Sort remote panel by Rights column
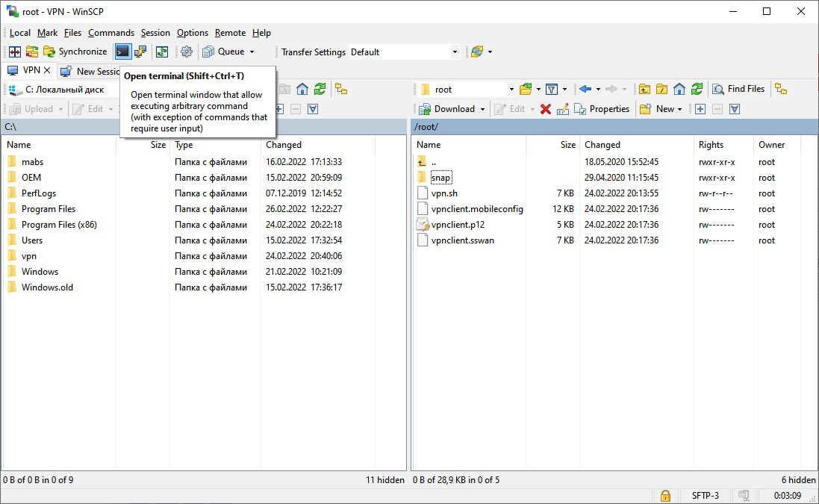The width and height of the screenshot is (819, 504). coord(724,145)
